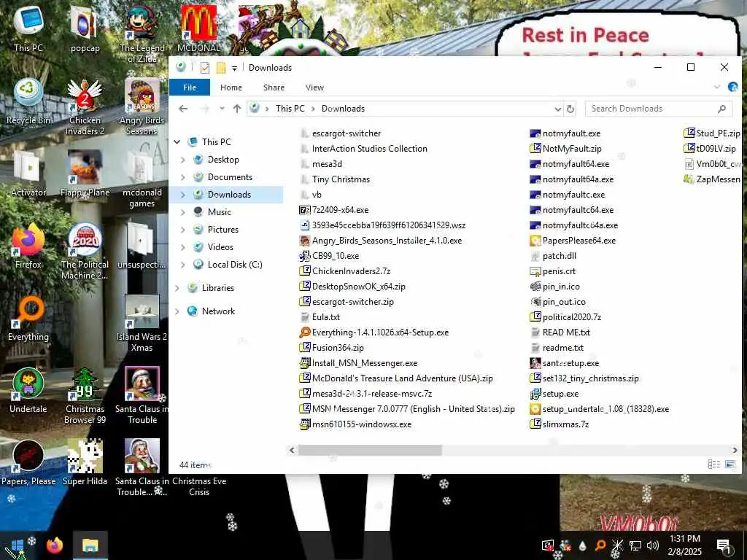Viewport: 747px width, 560px height.
Task: Expand the Libraries tree node
Action: coord(177,288)
